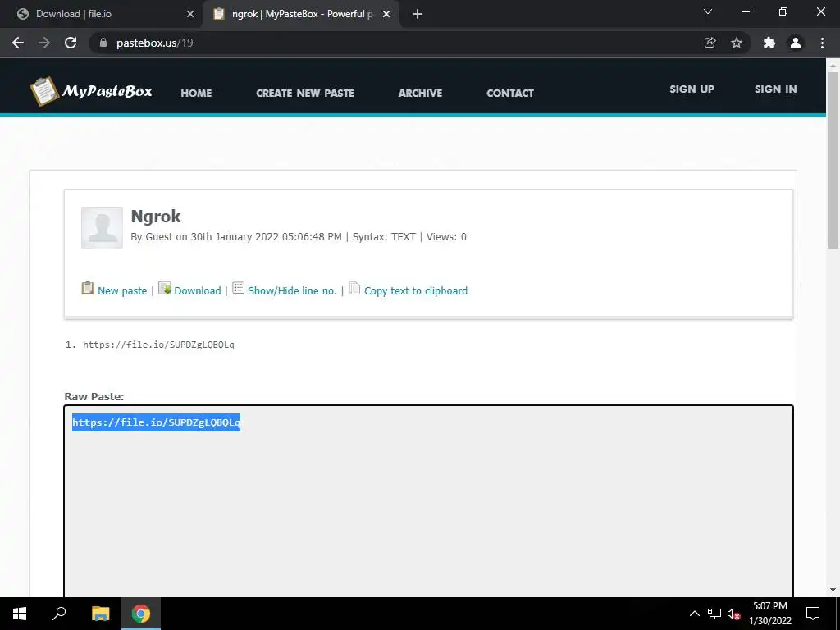Toggle Show/Hide line no. link
Viewport: 840px width, 630px height.
tap(292, 290)
